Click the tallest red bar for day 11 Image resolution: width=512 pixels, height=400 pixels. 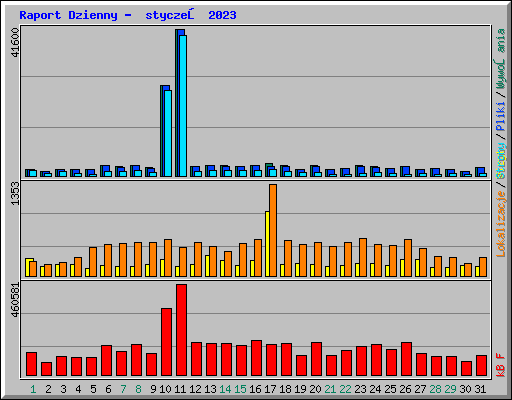pos(181,330)
